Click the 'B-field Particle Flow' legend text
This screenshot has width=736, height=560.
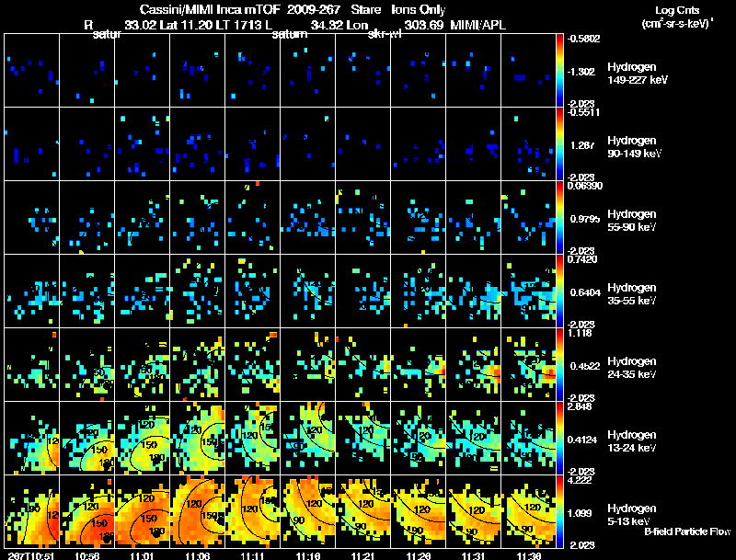[x=687, y=531]
